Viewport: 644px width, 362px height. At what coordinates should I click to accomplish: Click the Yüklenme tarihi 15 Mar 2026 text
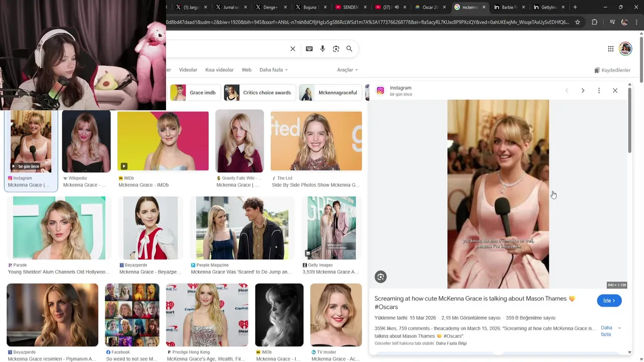[x=405, y=318]
